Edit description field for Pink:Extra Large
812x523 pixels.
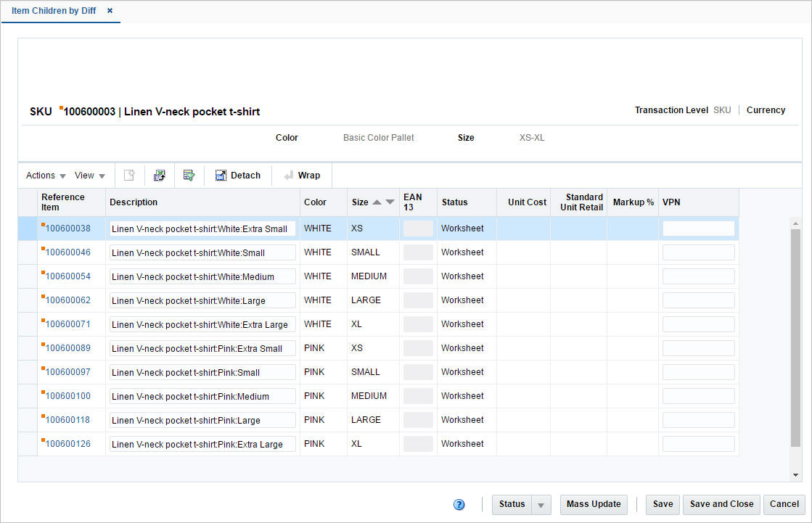[202, 444]
